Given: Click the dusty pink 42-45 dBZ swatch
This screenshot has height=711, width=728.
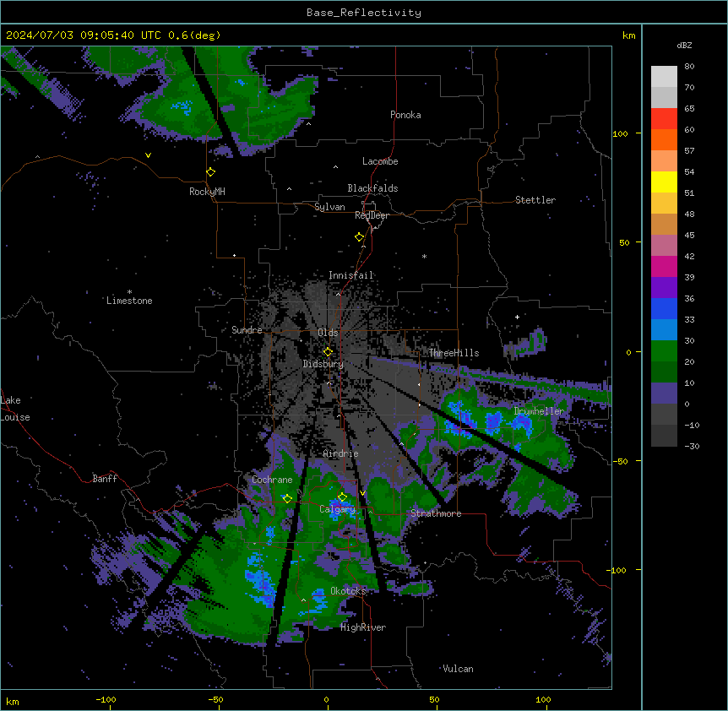Looking at the screenshot, I should 664,246.
